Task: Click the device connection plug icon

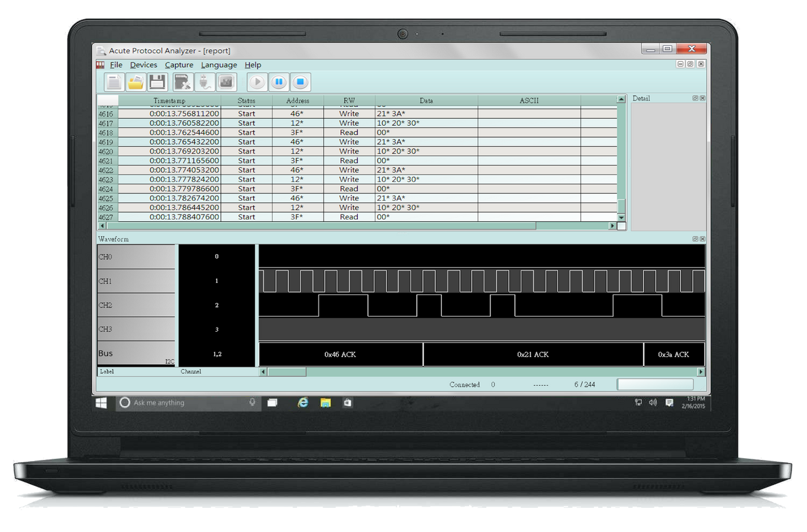Action: 204,82
